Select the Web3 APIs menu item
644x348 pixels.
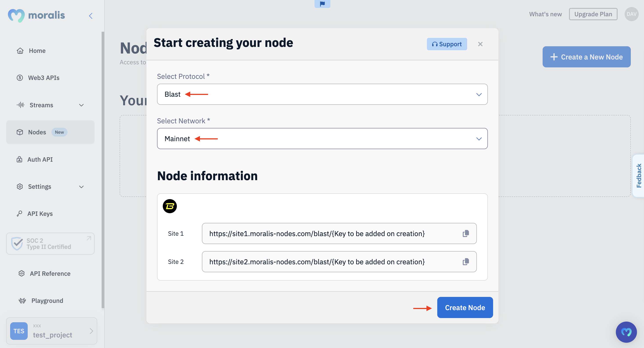click(44, 78)
